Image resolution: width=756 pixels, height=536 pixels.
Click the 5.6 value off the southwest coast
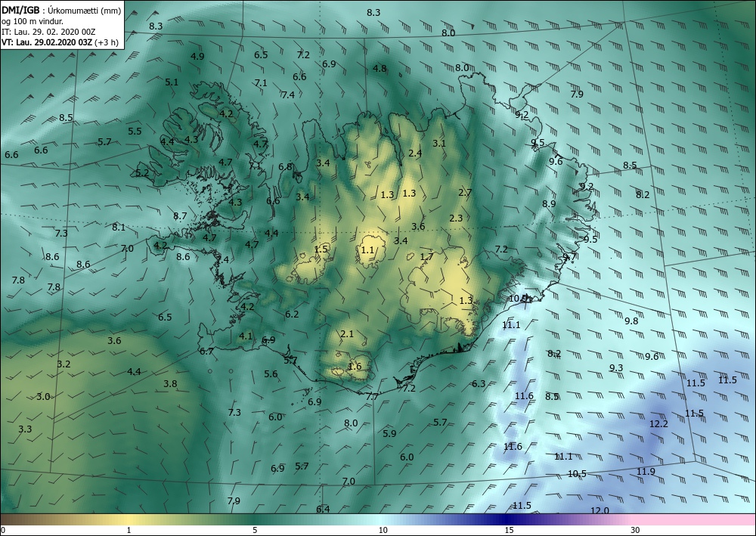271,373
